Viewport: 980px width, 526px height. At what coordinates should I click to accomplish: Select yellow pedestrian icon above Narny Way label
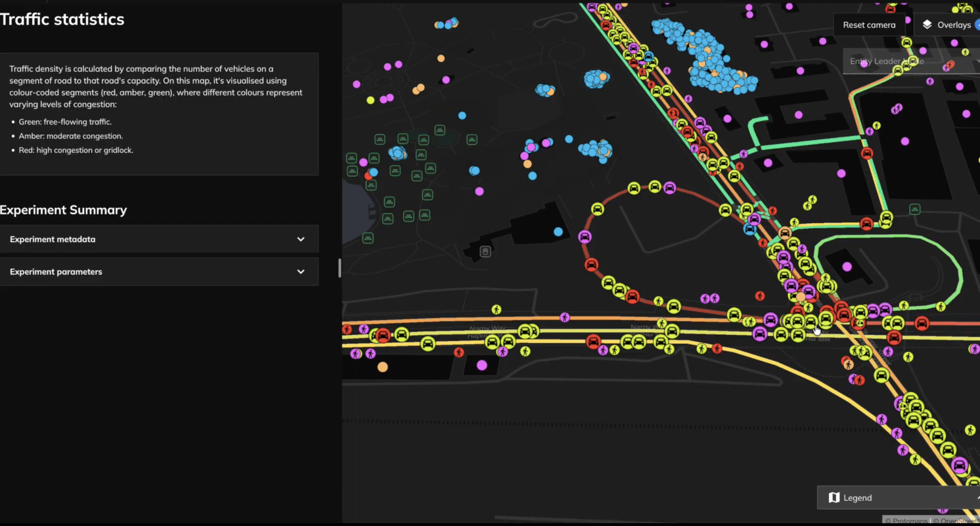[496, 310]
